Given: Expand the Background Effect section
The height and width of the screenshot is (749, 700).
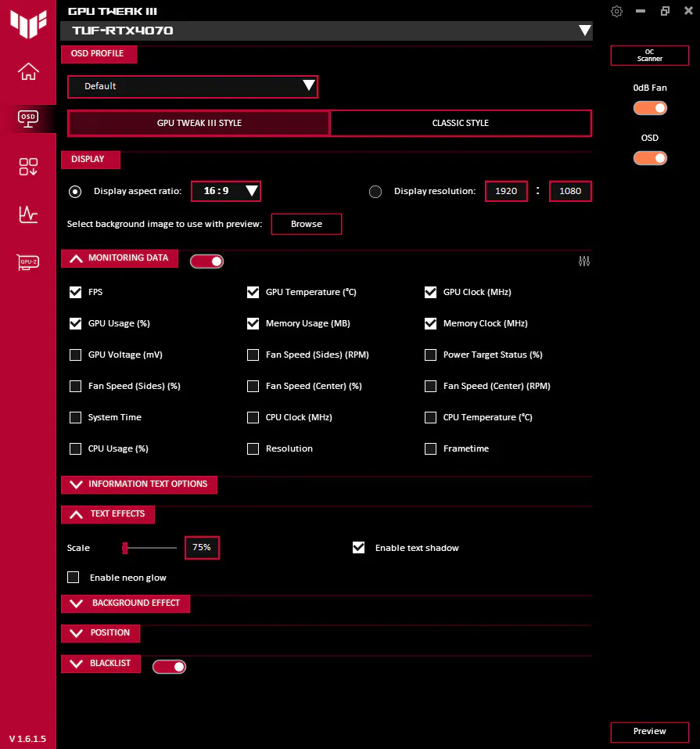Looking at the screenshot, I should coord(126,603).
